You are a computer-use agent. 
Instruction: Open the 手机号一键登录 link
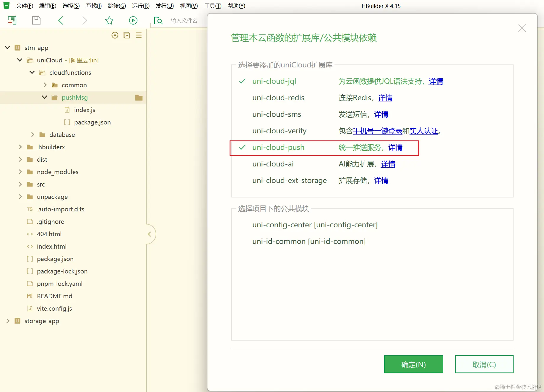point(377,131)
